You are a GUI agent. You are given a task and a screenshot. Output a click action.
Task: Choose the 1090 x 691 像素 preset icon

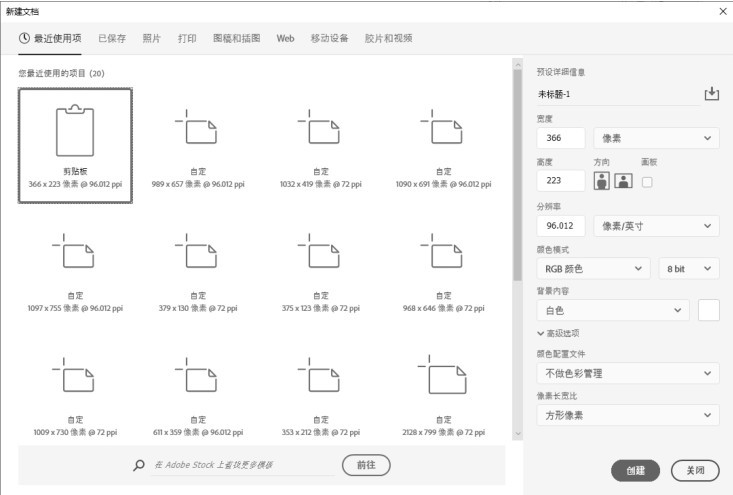click(442, 127)
